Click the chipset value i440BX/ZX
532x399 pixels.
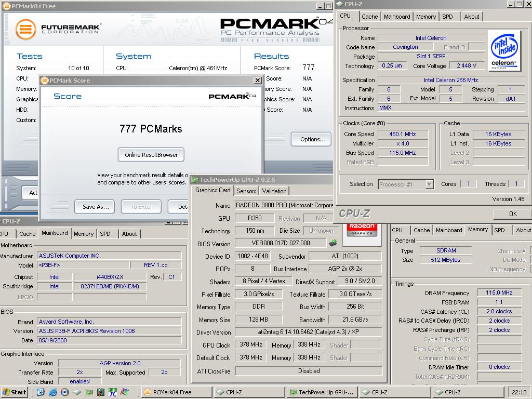pos(110,277)
